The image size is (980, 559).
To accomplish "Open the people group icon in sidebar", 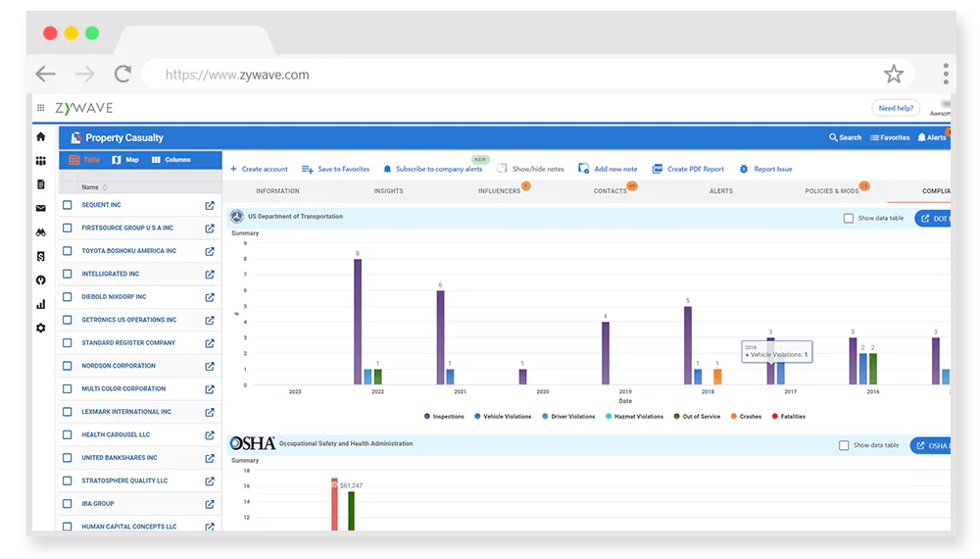I will click(x=40, y=161).
